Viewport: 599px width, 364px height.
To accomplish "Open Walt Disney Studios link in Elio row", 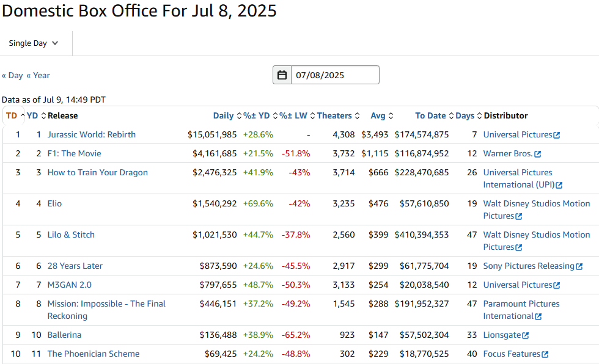I will 537,210.
